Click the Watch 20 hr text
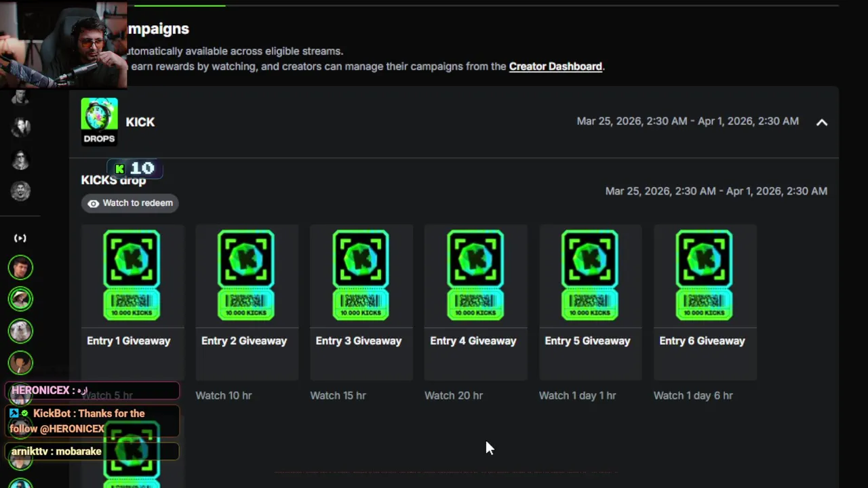The image size is (868, 488). (454, 395)
